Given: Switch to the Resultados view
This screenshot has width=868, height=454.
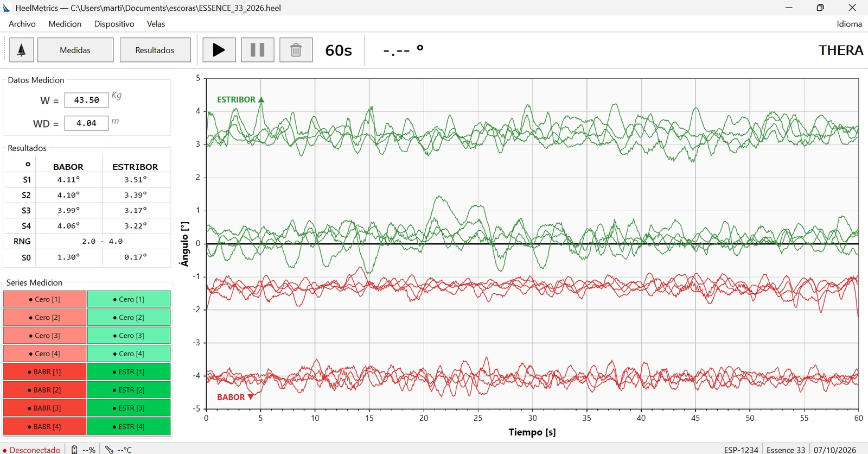Looking at the screenshot, I should click(155, 50).
